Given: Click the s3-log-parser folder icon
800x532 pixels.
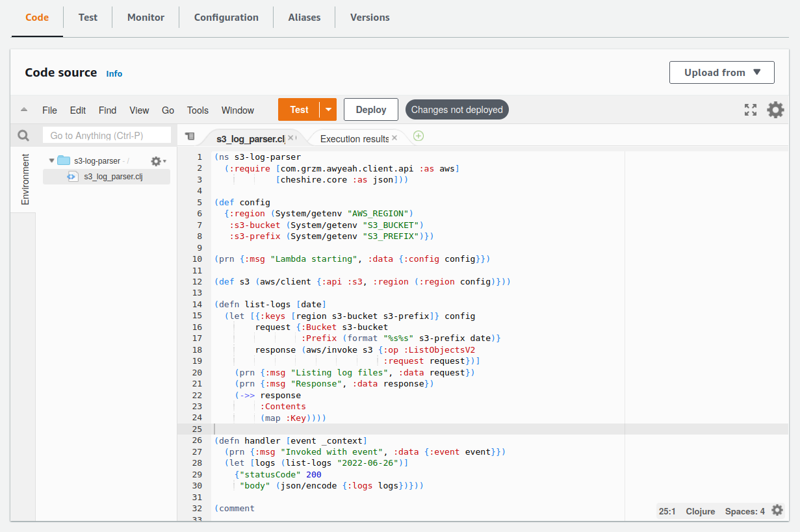Looking at the screenshot, I should point(63,160).
